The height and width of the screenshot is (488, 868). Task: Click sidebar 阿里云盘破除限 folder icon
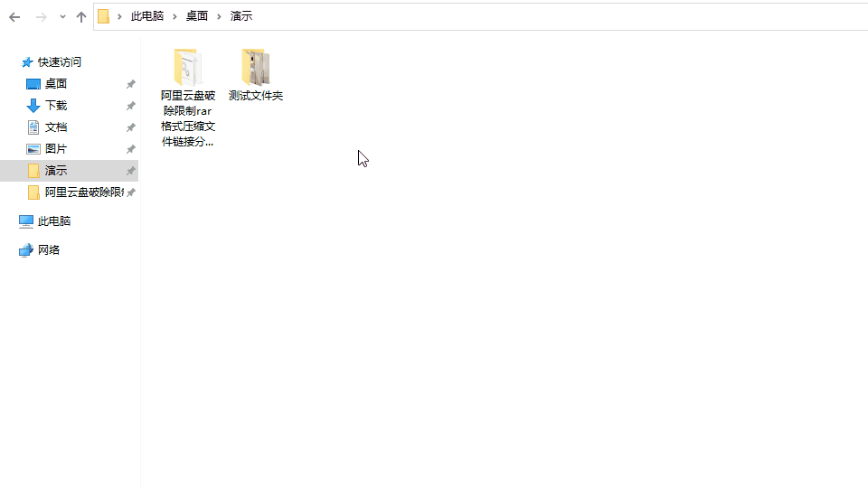[33, 192]
